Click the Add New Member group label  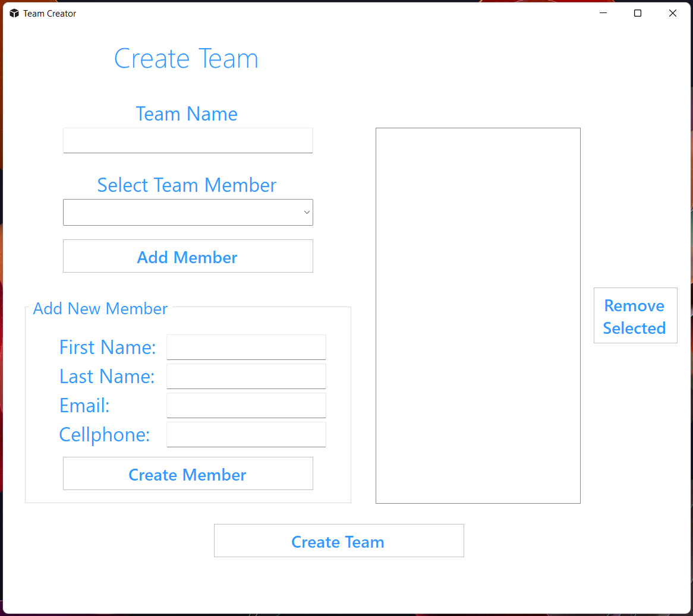coord(100,308)
